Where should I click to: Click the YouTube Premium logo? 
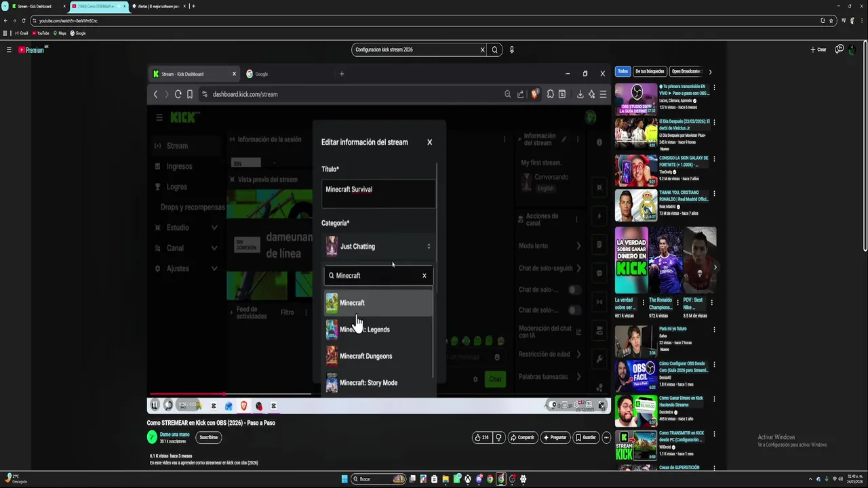(x=33, y=49)
